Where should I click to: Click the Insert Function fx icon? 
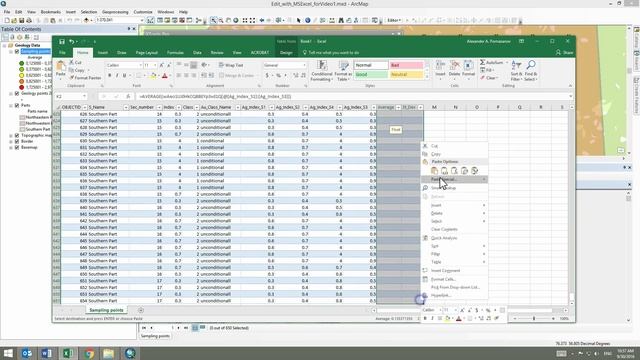128,96
